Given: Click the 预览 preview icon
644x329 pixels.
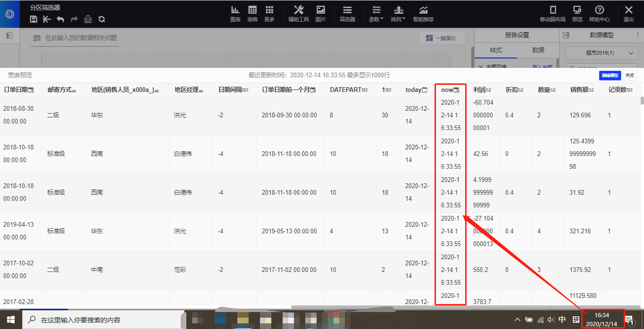Looking at the screenshot, I should point(577,14).
